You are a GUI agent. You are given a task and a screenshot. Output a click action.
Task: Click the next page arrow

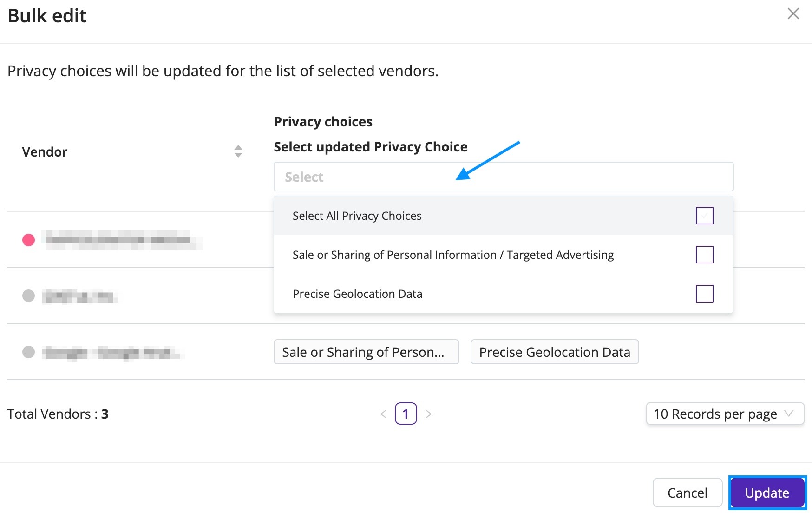click(x=429, y=414)
